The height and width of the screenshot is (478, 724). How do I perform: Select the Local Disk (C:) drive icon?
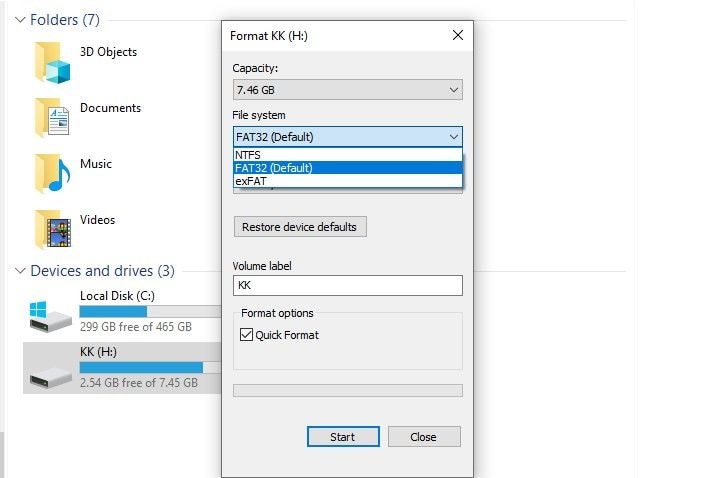click(50, 314)
